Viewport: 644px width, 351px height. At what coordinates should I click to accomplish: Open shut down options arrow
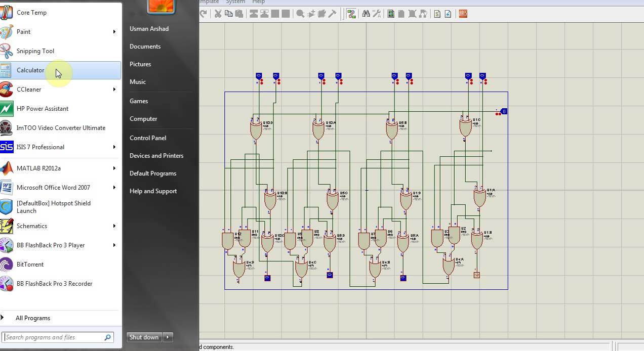(x=168, y=337)
